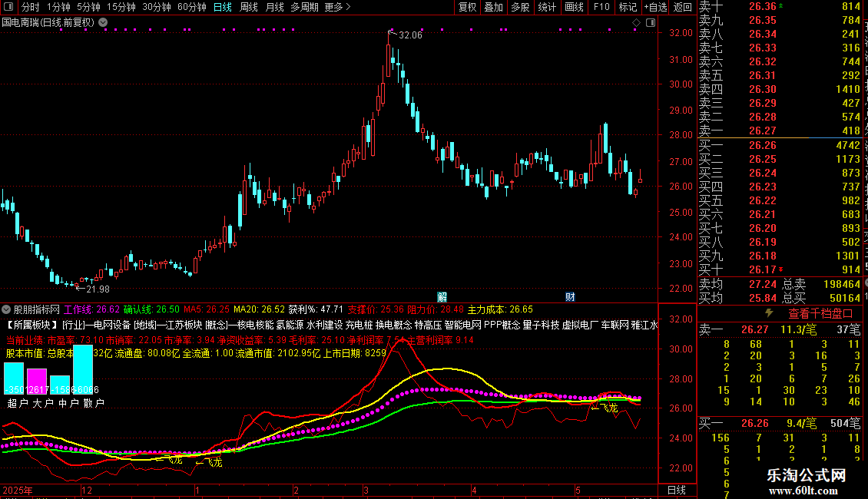Click the 买一 504笔 queue header
This screenshot has width=868, height=499.
click(x=780, y=423)
